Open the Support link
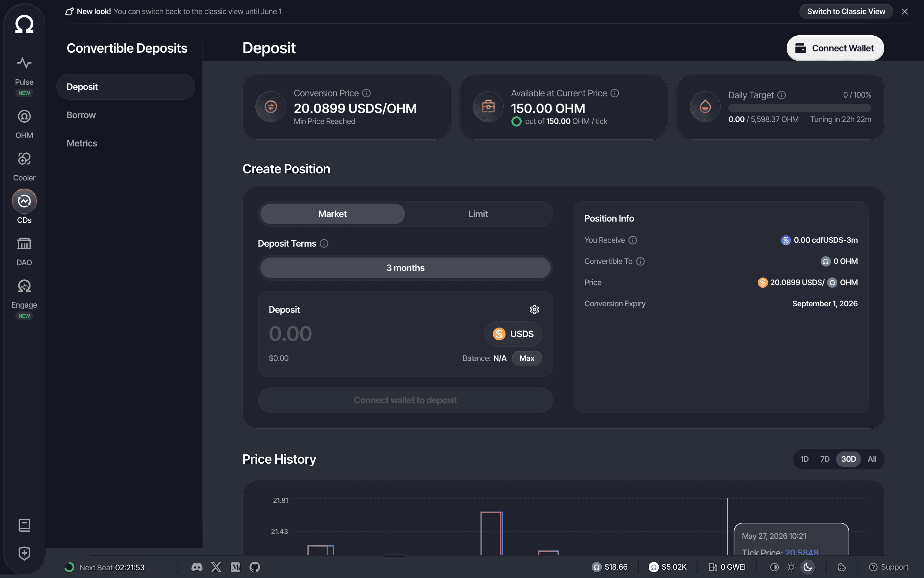 888,567
